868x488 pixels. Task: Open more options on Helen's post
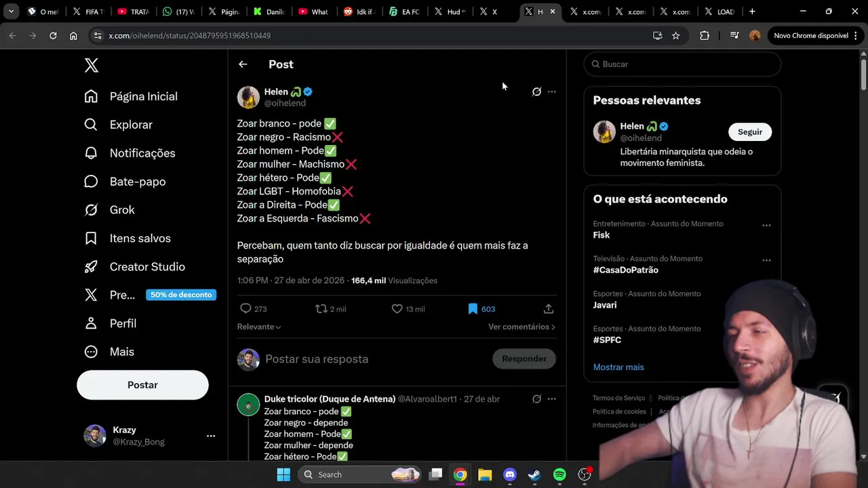[552, 91]
